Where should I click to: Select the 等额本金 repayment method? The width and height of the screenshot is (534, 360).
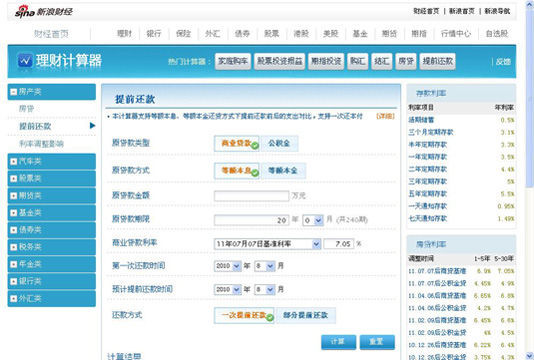283,171
